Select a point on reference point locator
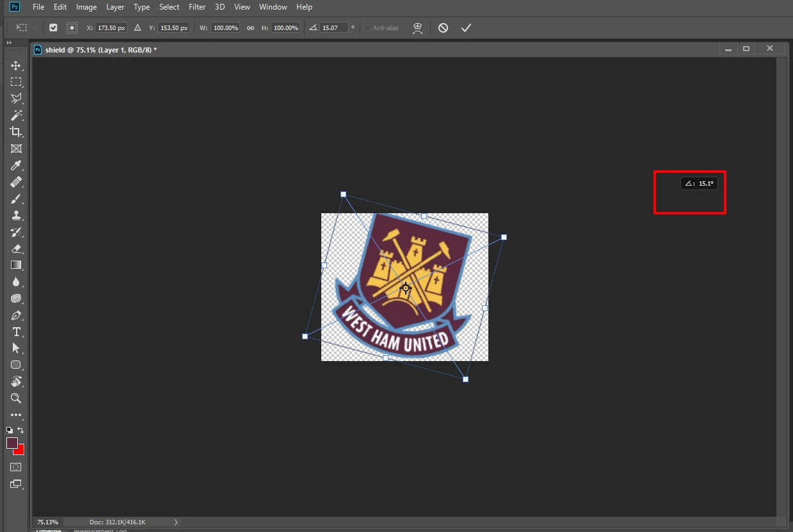This screenshot has width=793, height=532. click(72, 28)
